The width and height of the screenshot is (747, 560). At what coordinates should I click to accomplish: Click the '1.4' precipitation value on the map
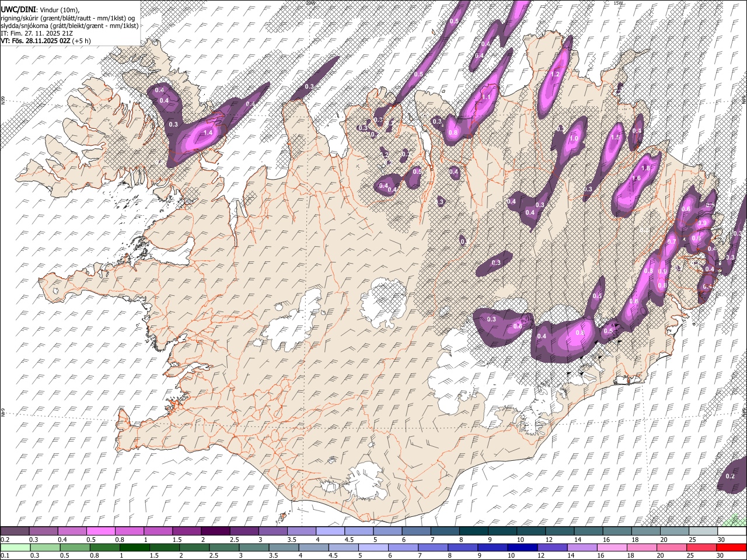208,132
